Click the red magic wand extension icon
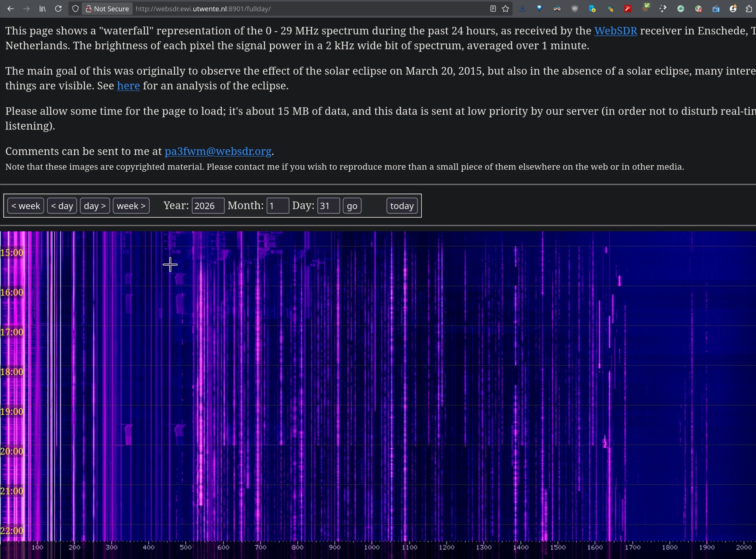 coord(628,9)
